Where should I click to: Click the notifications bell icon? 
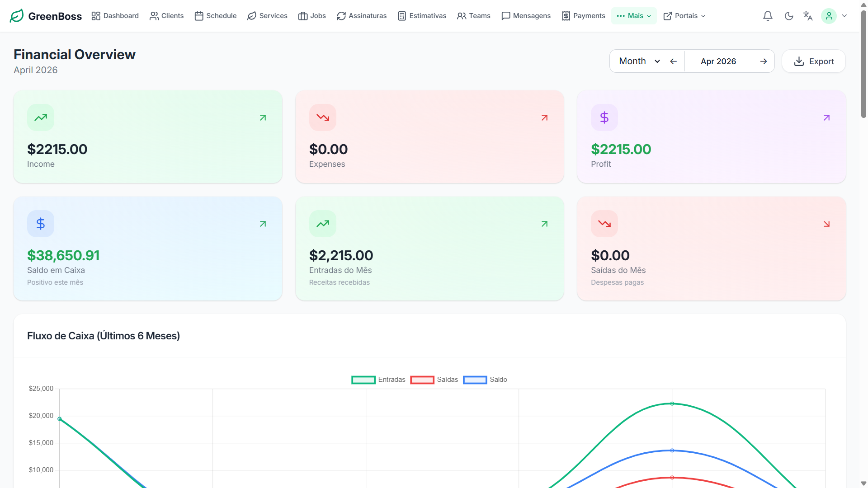[768, 16]
